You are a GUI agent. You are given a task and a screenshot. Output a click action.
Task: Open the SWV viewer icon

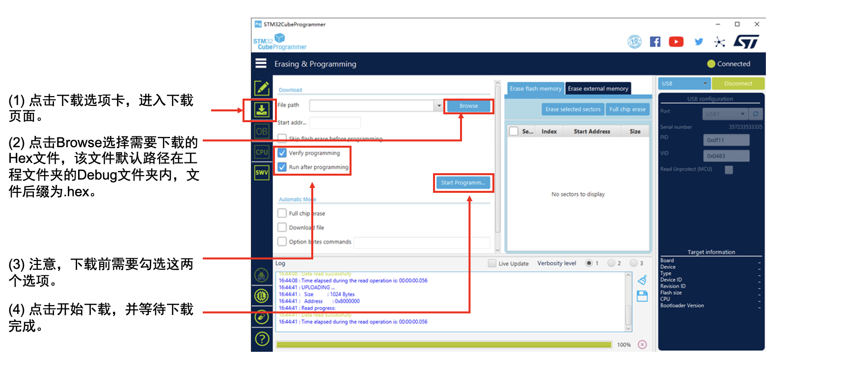[x=262, y=173]
